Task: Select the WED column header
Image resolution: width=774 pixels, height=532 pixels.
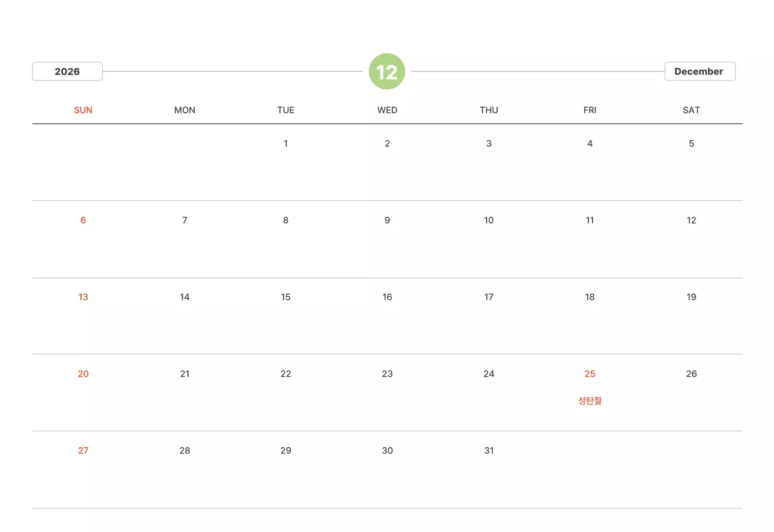Action: pyautogui.click(x=387, y=110)
